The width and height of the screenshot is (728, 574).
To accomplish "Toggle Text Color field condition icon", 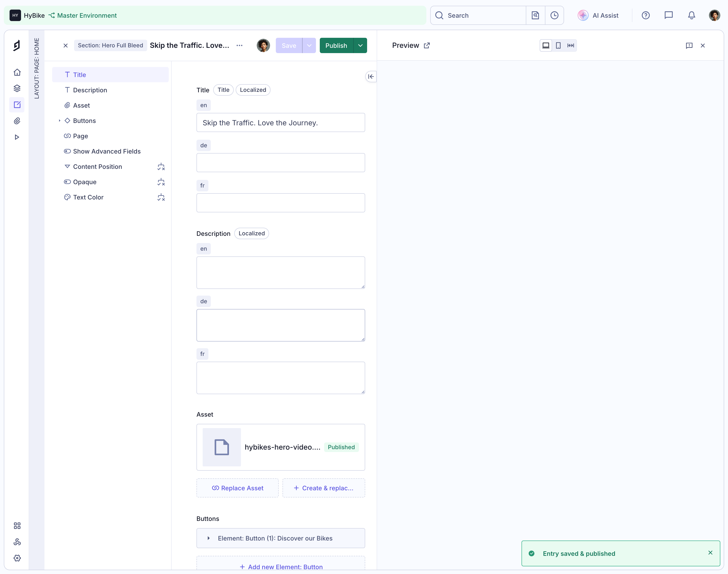I will (x=161, y=197).
